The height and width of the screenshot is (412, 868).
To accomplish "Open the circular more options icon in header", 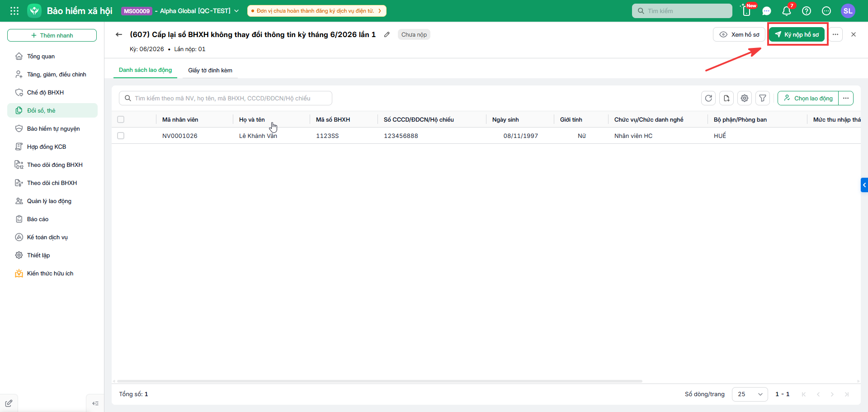I will (826, 11).
